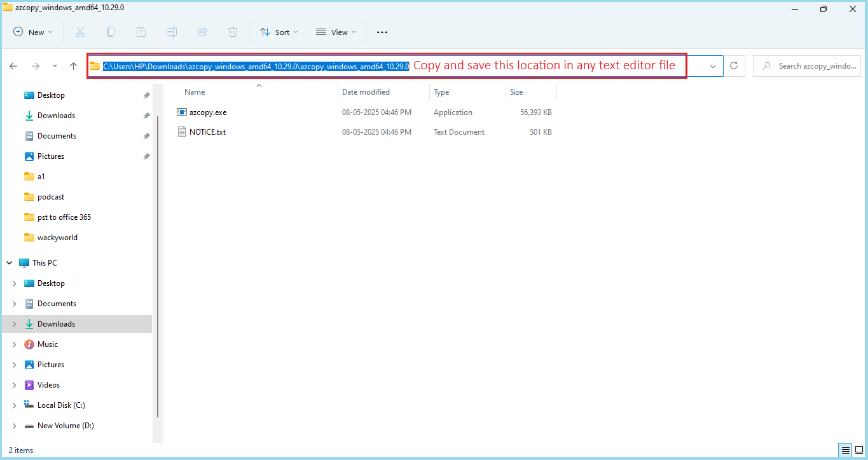868x460 pixels.
Task: Expand Pictures under This PC
Action: coord(15,365)
